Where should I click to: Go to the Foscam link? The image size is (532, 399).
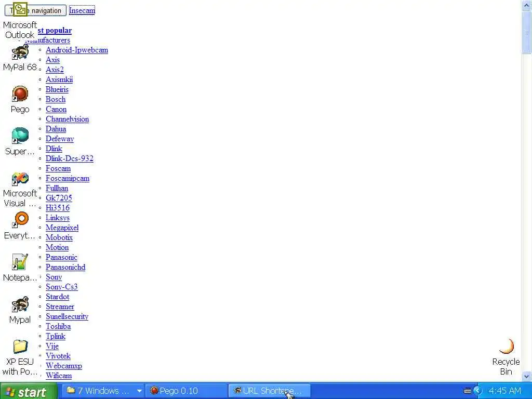point(58,168)
